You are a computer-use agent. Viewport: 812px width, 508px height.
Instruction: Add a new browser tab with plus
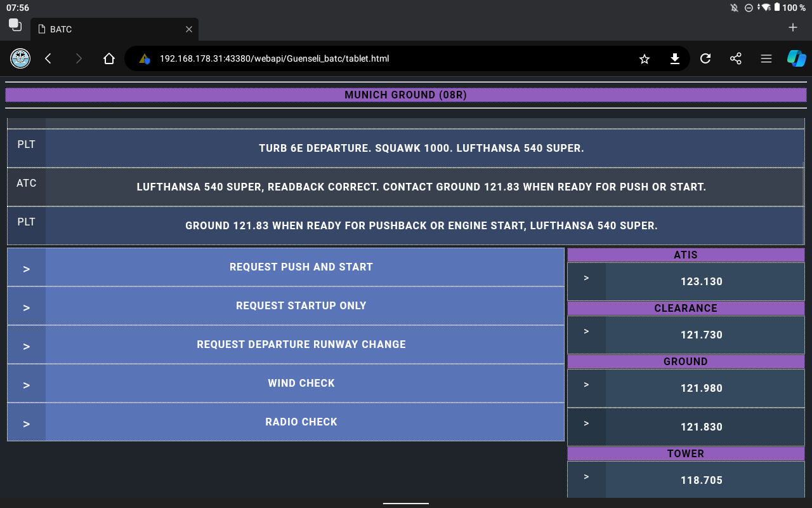(x=793, y=27)
